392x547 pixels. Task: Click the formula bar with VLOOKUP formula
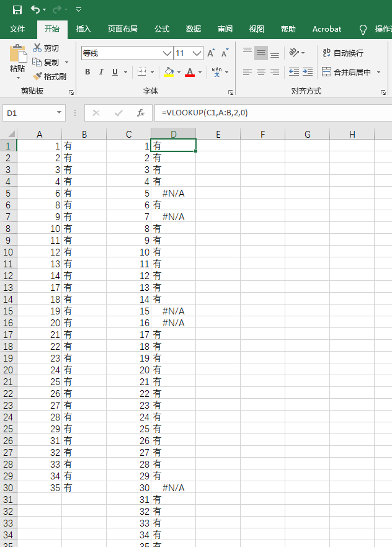point(273,113)
